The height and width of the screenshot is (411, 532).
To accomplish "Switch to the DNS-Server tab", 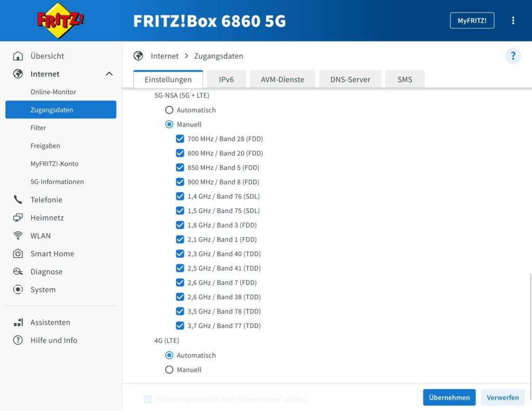I will tap(350, 79).
